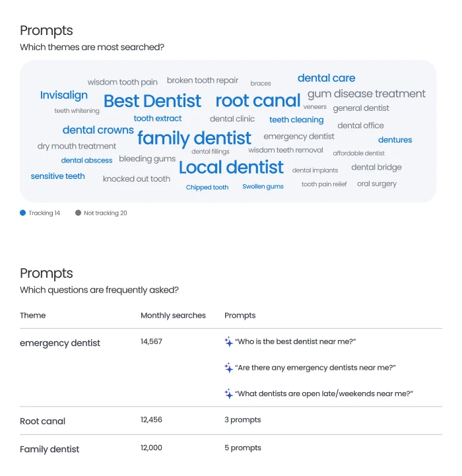462x476 pixels.
Task: Expand Family dentist's 5 prompts
Action: click(x=242, y=448)
